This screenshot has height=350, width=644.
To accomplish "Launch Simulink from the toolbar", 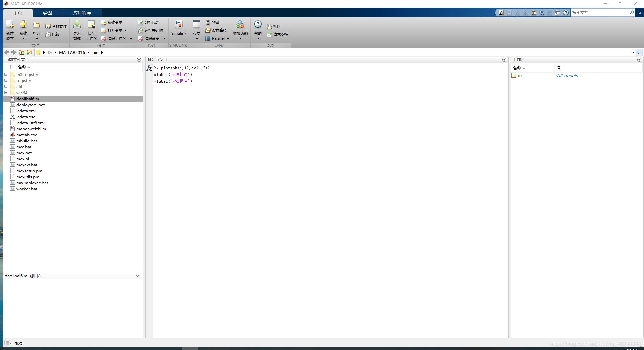I will coord(179,28).
